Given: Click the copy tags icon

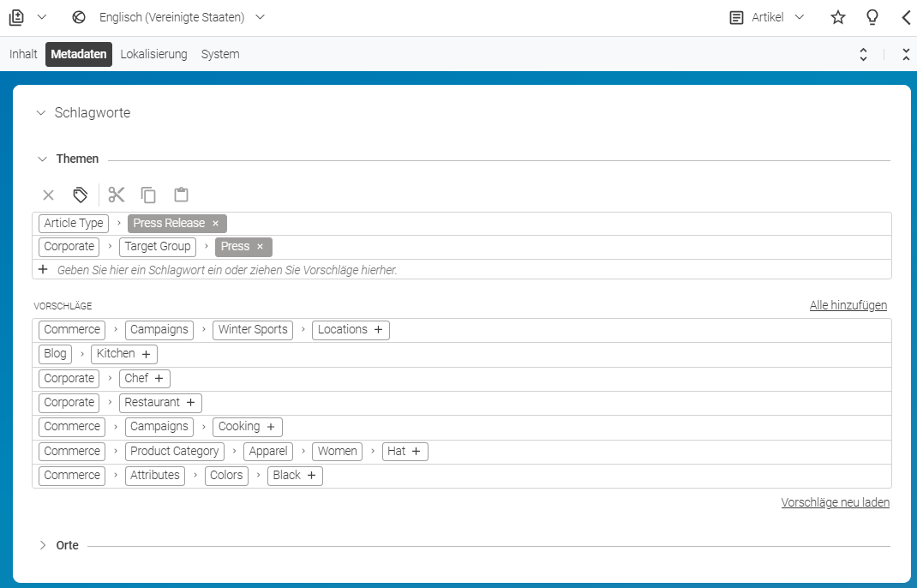Looking at the screenshot, I should [148, 195].
